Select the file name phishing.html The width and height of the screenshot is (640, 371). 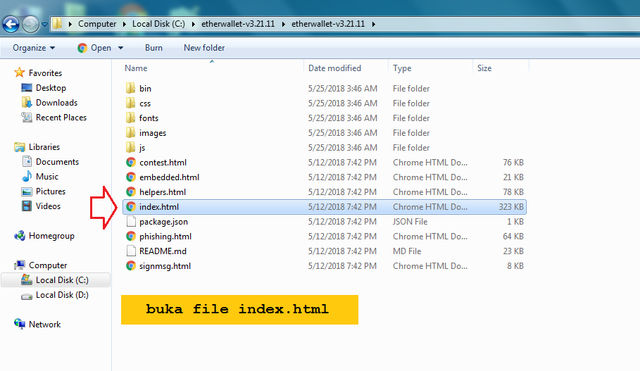[x=165, y=236]
